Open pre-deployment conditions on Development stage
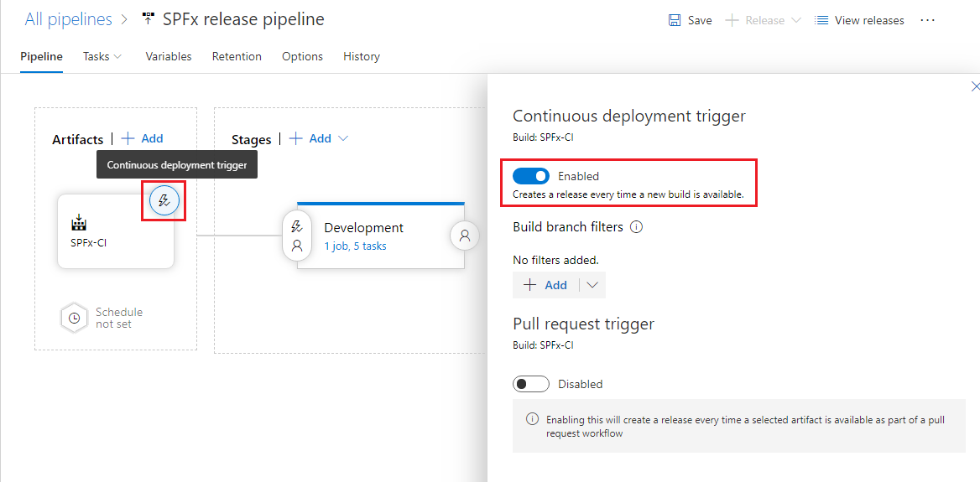Viewport: 980px width, 482px height. 297,236
